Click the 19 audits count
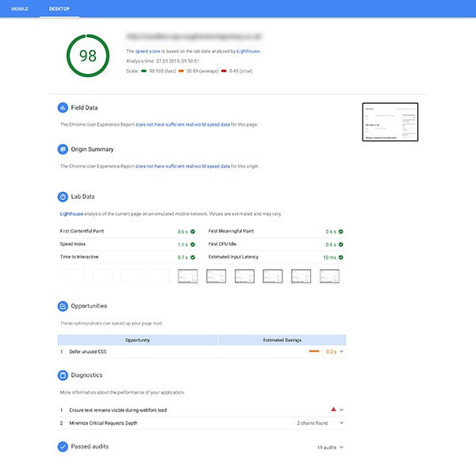Image resolution: width=476 pixels, height=465 pixels. pos(327,448)
